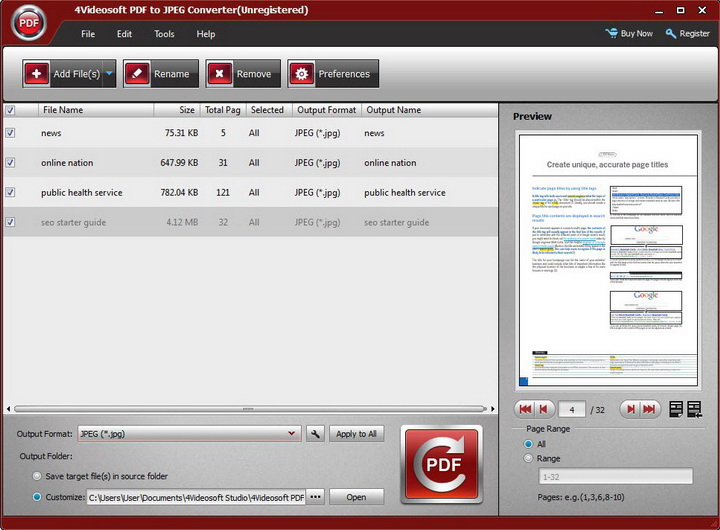
Task: Click output name 'public health service'
Action: coord(405,193)
